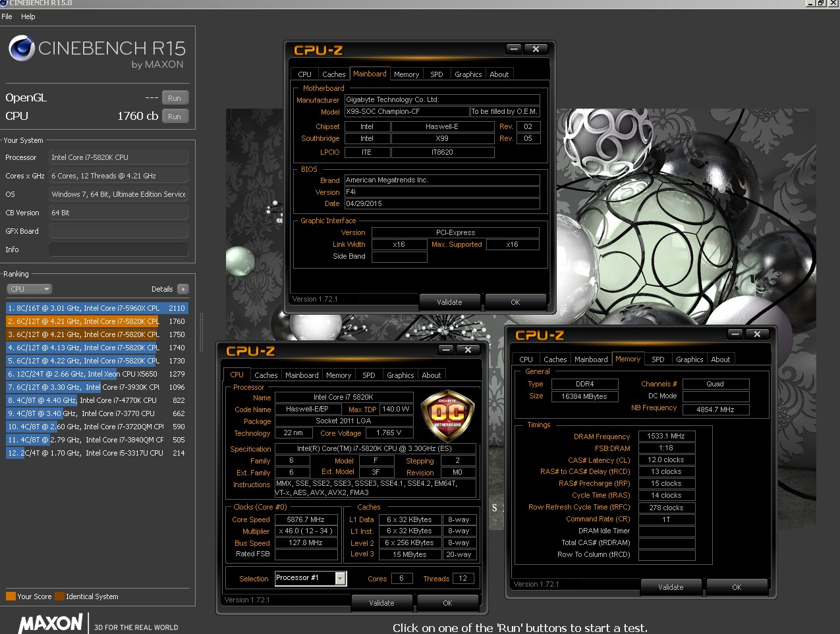This screenshot has height=634, width=840.
Task: Open About tab in Memory CPU-Z window
Action: pyautogui.click(x=721, y=359)
